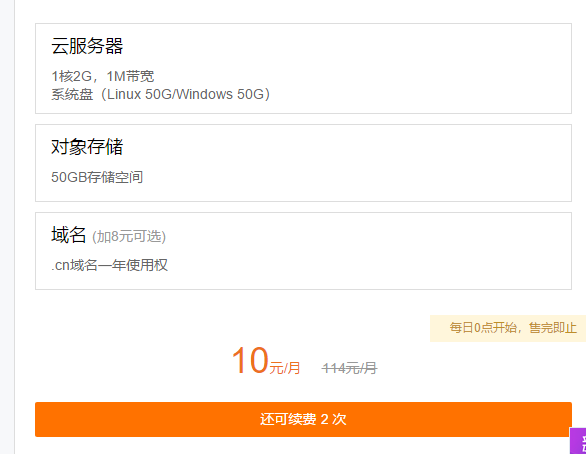Click the large orange 10 price figure
This screenshot has height=454, width=586.
250,360
